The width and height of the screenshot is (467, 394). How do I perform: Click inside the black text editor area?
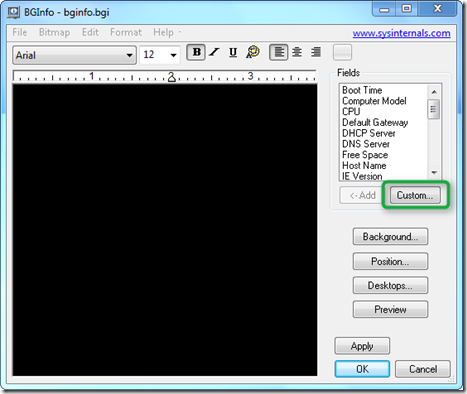pos(165,230)
